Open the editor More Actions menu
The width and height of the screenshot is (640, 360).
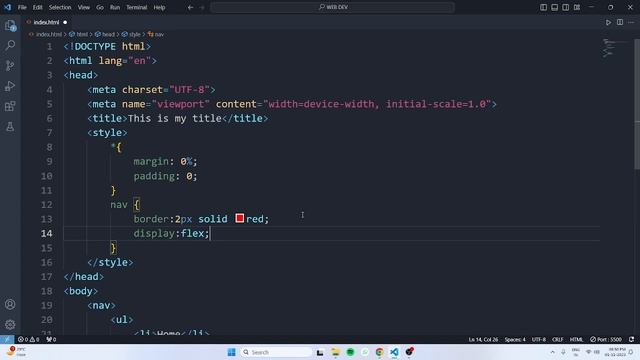631,22
